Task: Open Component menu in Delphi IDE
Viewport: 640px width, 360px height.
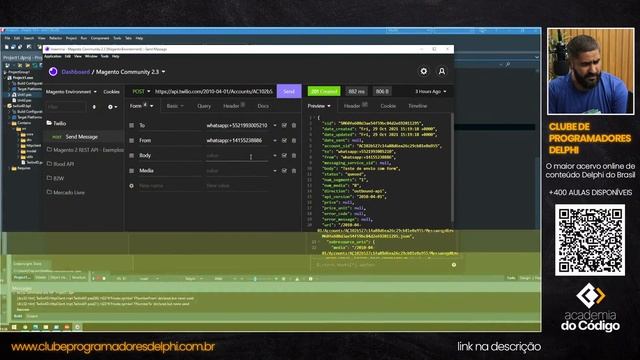Action: pos(100,38)
